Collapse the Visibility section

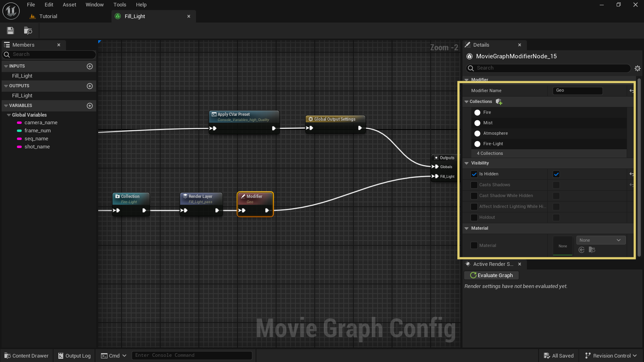(x=466, y=163)
